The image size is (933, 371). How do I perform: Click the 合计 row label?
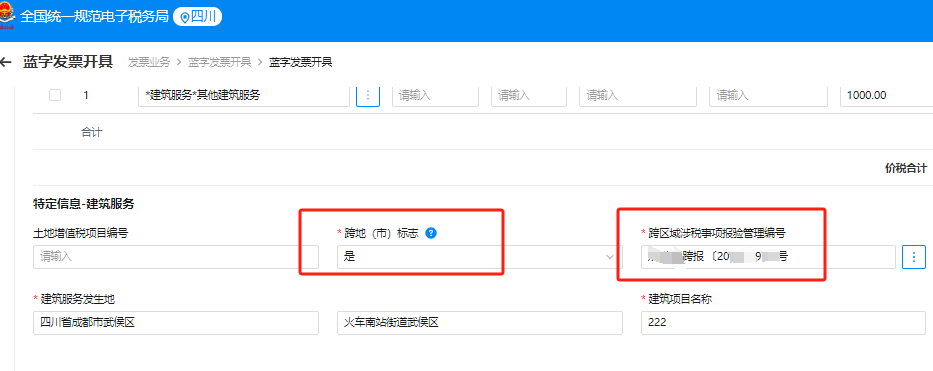coord(91,132)
